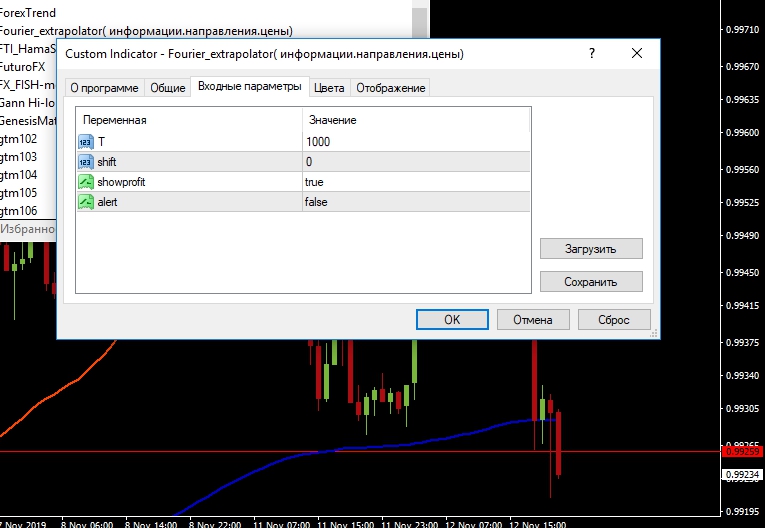Click the boolean icon beside alert
Screen dimensions: 765x528
coord(85,202)
